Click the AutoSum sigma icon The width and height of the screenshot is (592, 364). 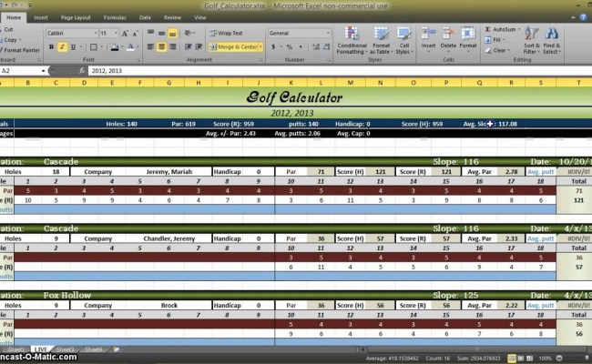(488, 29)
